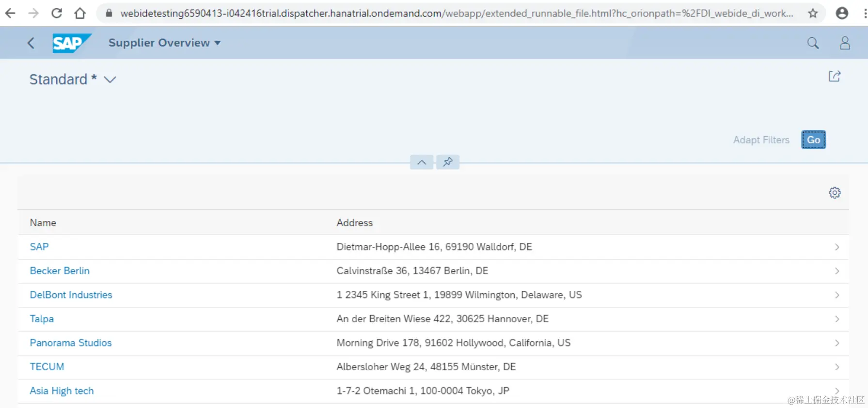
Task: Open the Supplier Overview title dropdown
Action: click(x=165, y=43)
